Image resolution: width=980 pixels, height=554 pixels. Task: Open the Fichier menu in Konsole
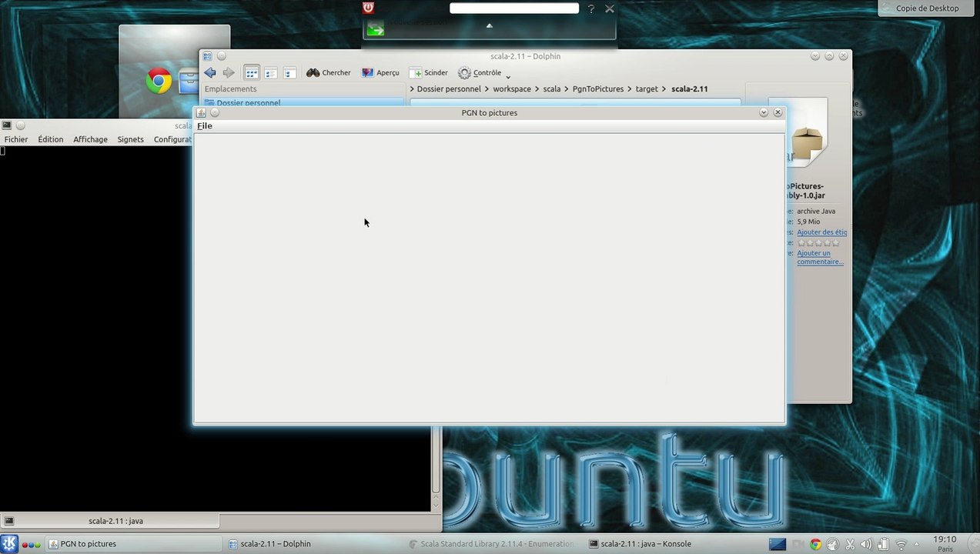[x=16, y=139]
